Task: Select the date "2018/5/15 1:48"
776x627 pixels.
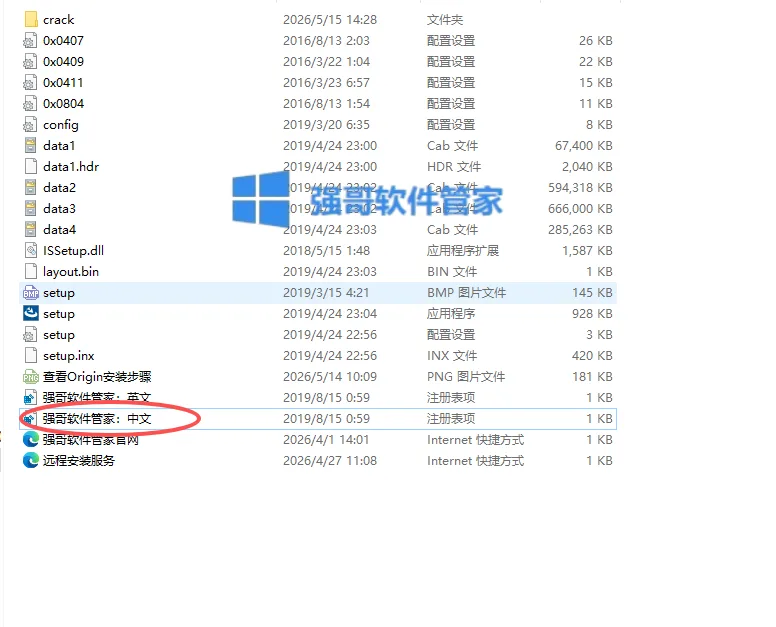Action: click(x=326, y=250)
